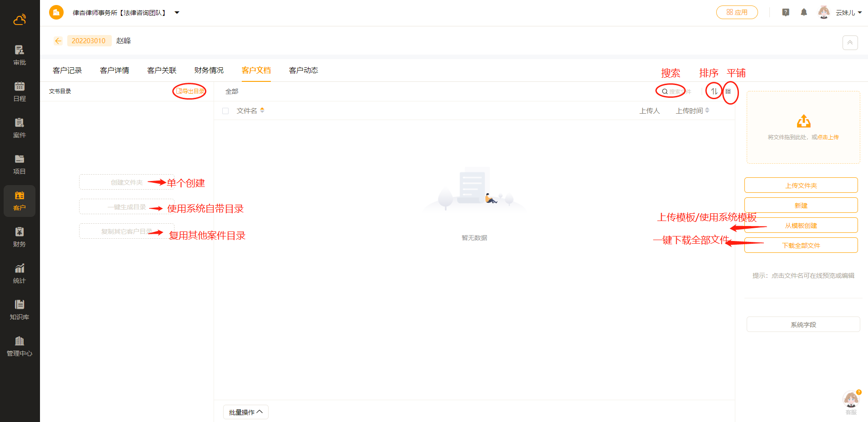Switch to the 财务情况 tab
Screen dimensions: 868x422
[209, 70]
